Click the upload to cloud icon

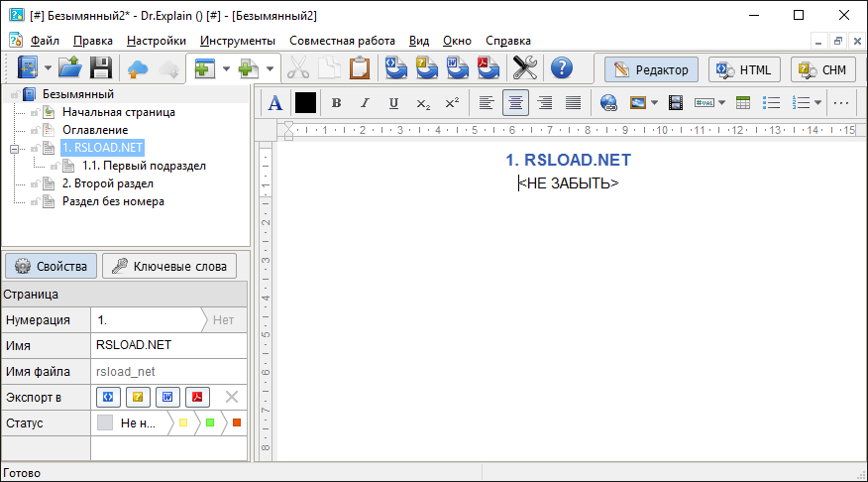click(138, 68)
